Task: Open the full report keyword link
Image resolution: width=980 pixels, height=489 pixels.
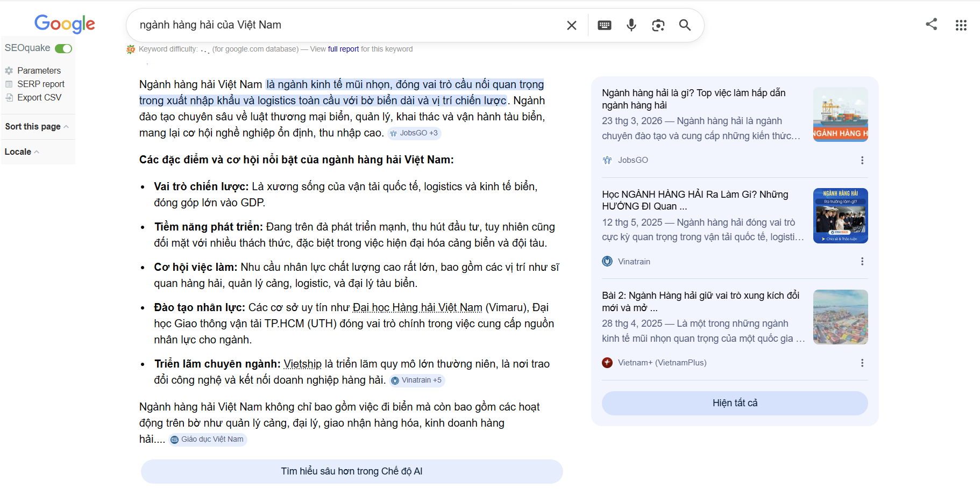Action: click(343, 48)
